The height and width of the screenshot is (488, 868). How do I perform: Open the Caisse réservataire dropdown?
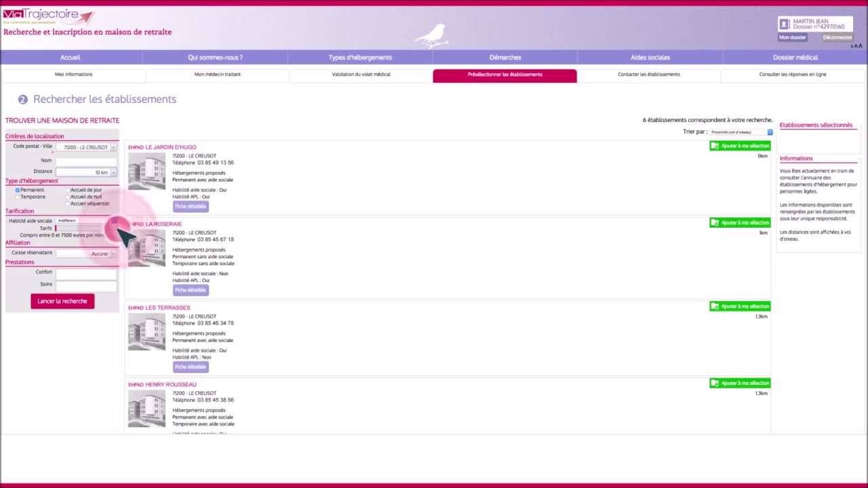(x=86, y=253)
